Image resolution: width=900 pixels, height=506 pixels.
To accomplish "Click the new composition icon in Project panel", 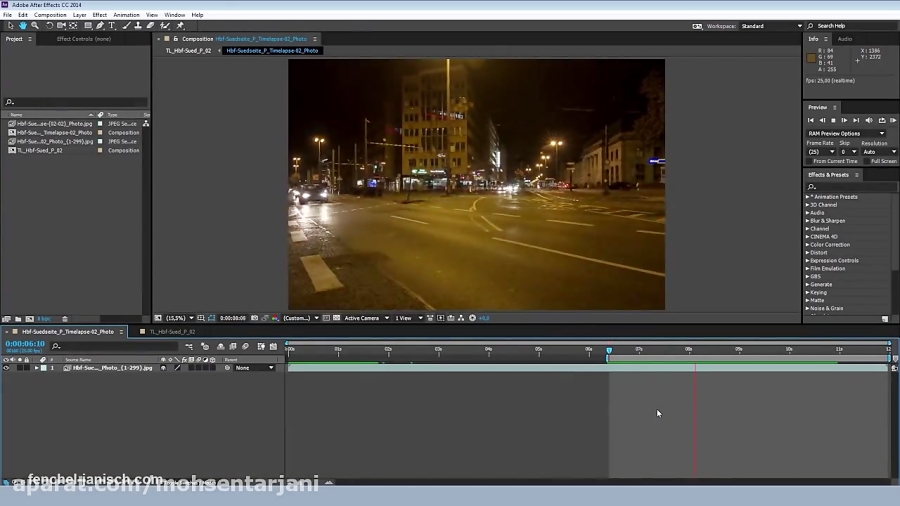I will tap(29, 319).
